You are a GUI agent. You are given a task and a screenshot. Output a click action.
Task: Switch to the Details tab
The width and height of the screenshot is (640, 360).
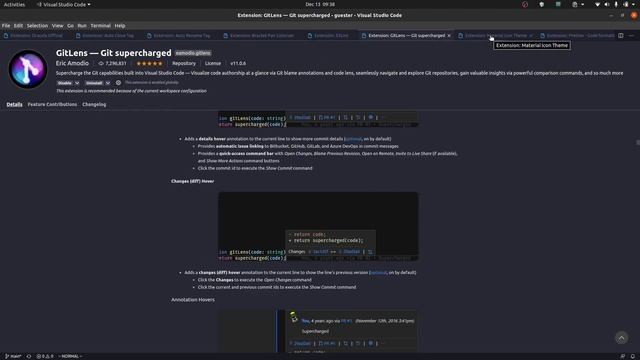(x=14, y=104)
